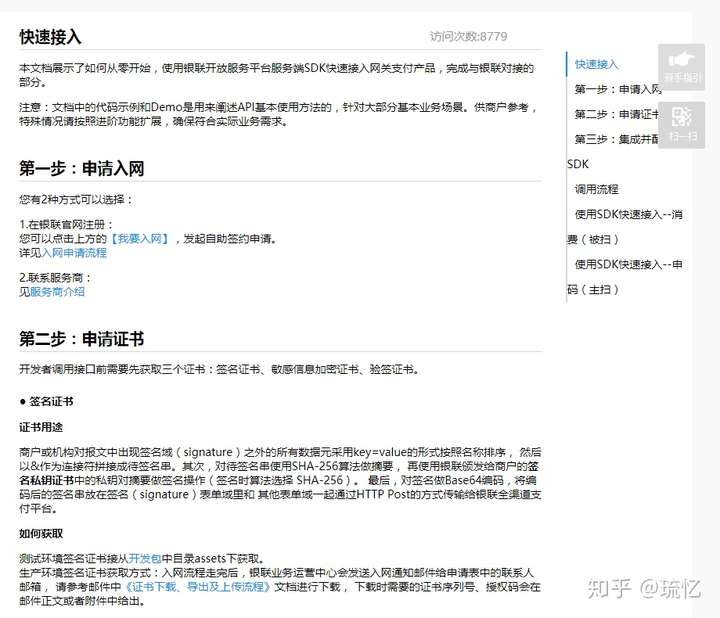Open the 开发包 download link
Screen dimensions: 720x618
coord(145,558)
